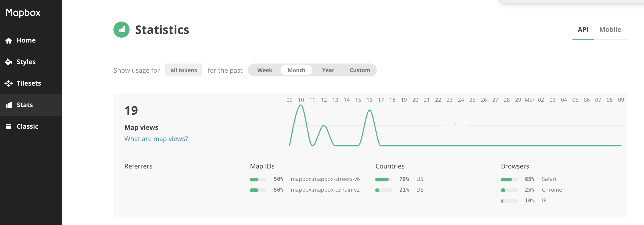The image size is (644, 225).
Task: Click mapbox.mapbox-streets-v6 map ID
Action: (325, 179)
